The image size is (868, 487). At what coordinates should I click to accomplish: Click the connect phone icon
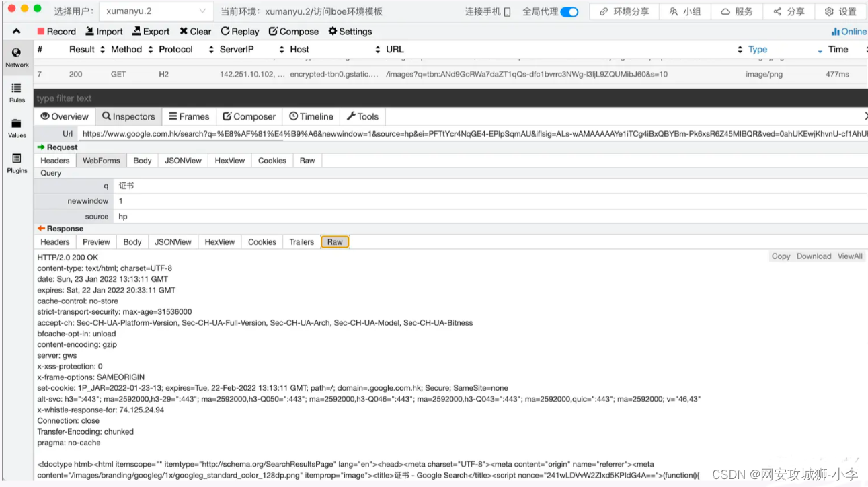click(507, 11)
